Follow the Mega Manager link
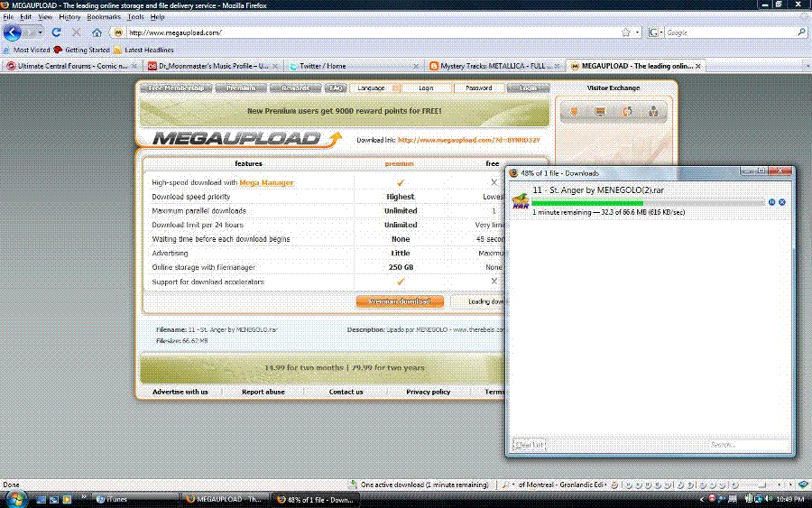This screenshot has width=812, height=508. (266, 182)
